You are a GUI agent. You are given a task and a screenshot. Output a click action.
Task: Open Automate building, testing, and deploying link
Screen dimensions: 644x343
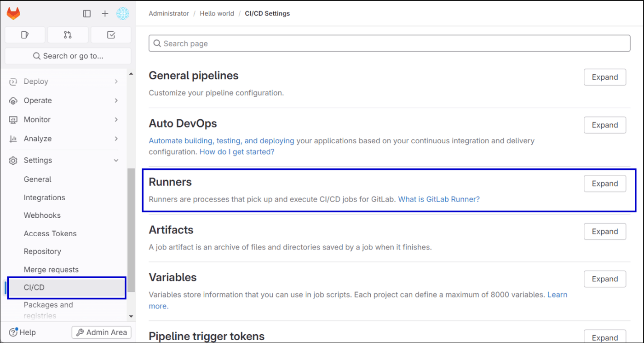click(222, 141)
